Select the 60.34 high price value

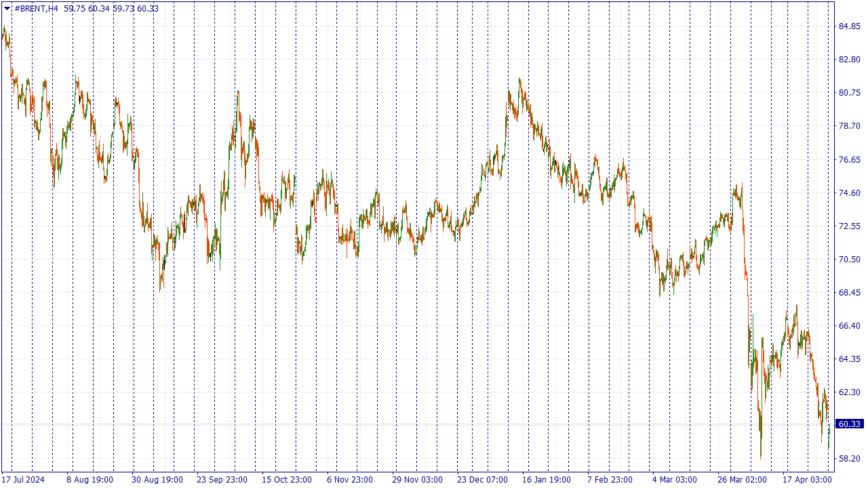tap(99, 8)
